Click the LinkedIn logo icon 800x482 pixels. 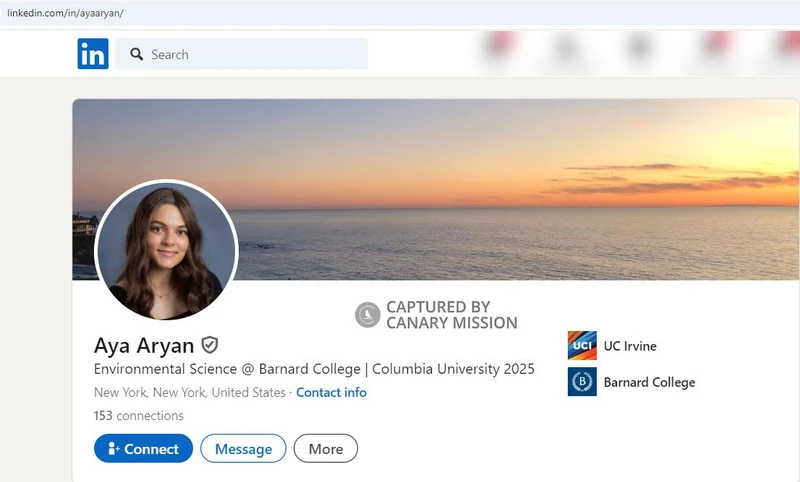(x=93, y=54)
